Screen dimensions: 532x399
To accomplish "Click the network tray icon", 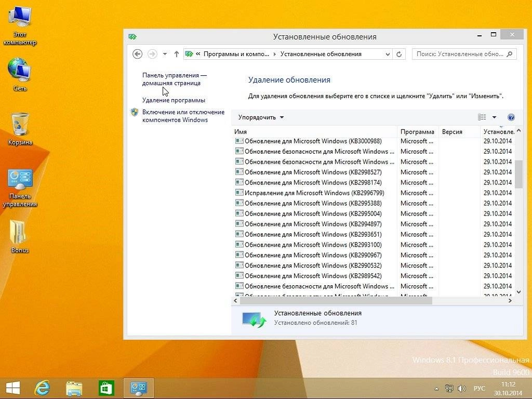I will pyautogui.click(x=449, y=389).
